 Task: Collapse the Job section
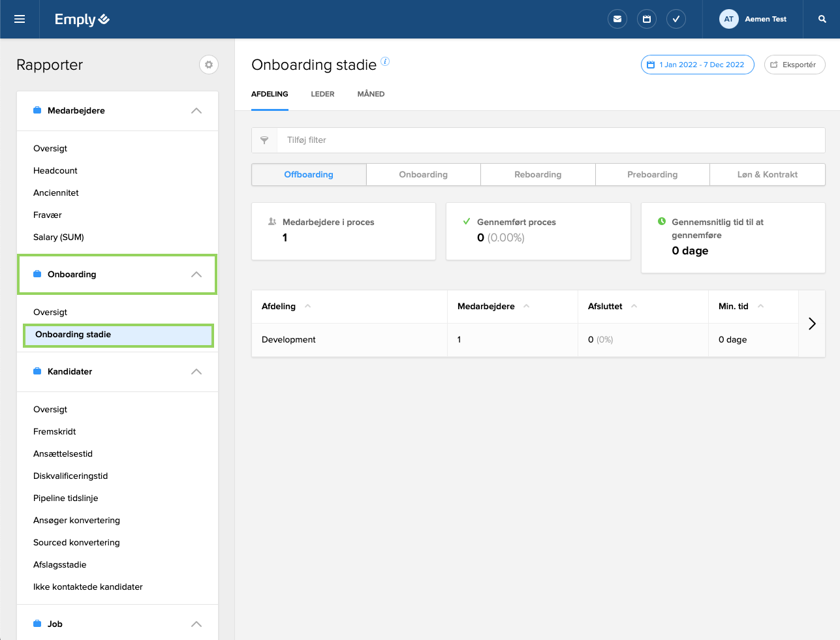pyautogui.click(x=196, y=624)
